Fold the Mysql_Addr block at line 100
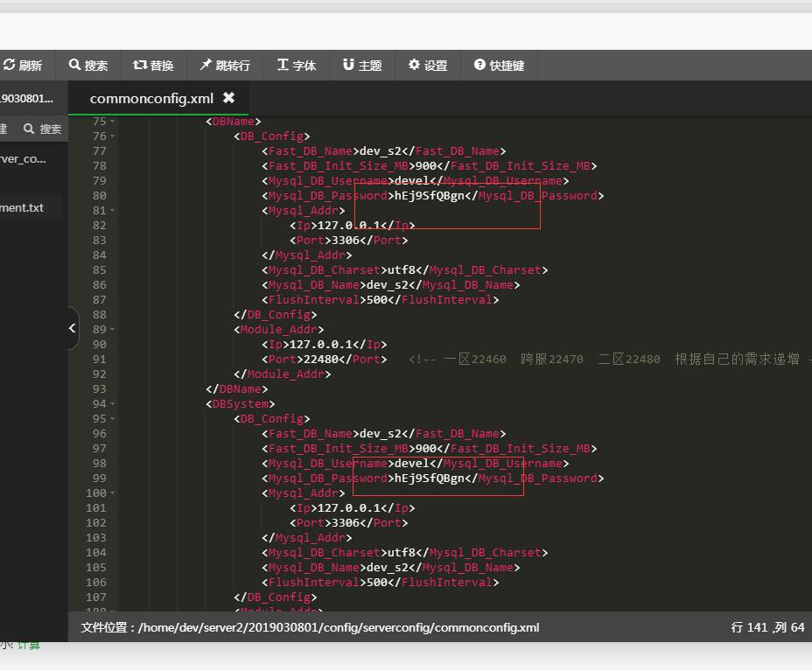812x671 pixels. click(x=112, y=493)
